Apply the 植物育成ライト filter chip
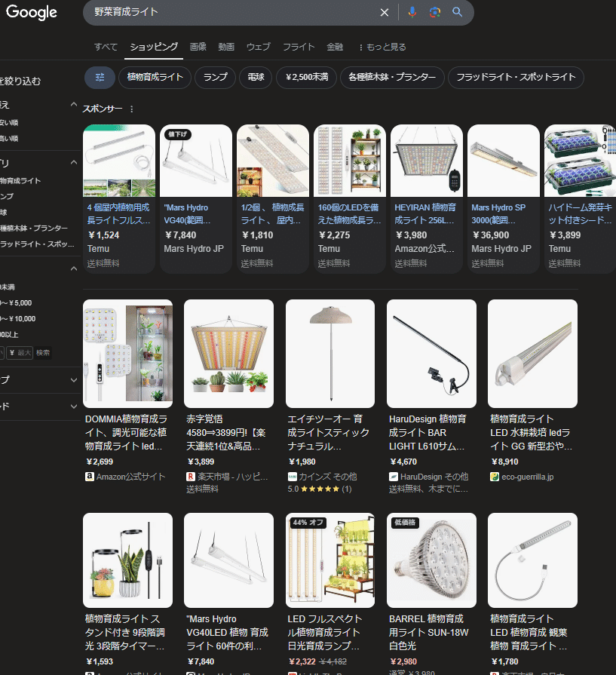The height and width of the screenshot is (675, 616). point(155,78)
